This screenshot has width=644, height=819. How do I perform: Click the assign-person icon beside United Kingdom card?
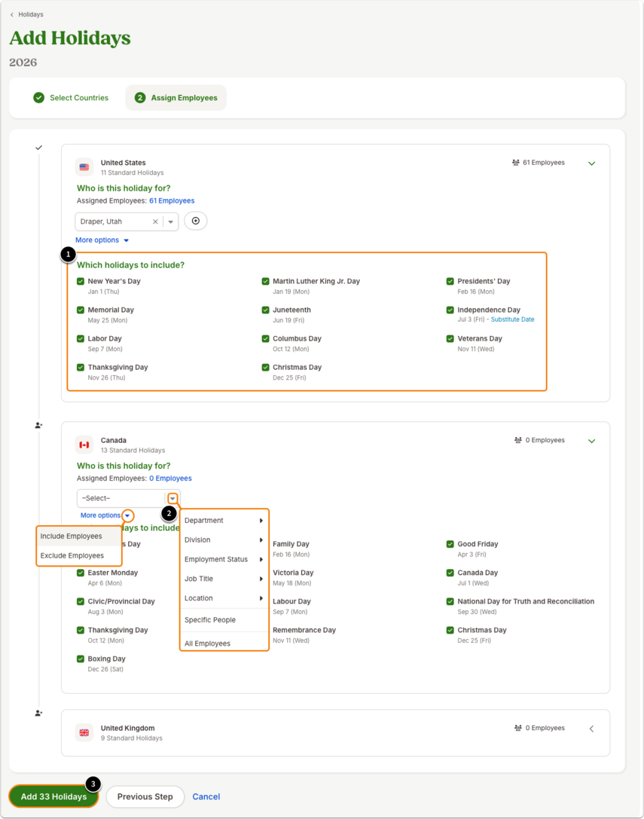pos(38,714)
